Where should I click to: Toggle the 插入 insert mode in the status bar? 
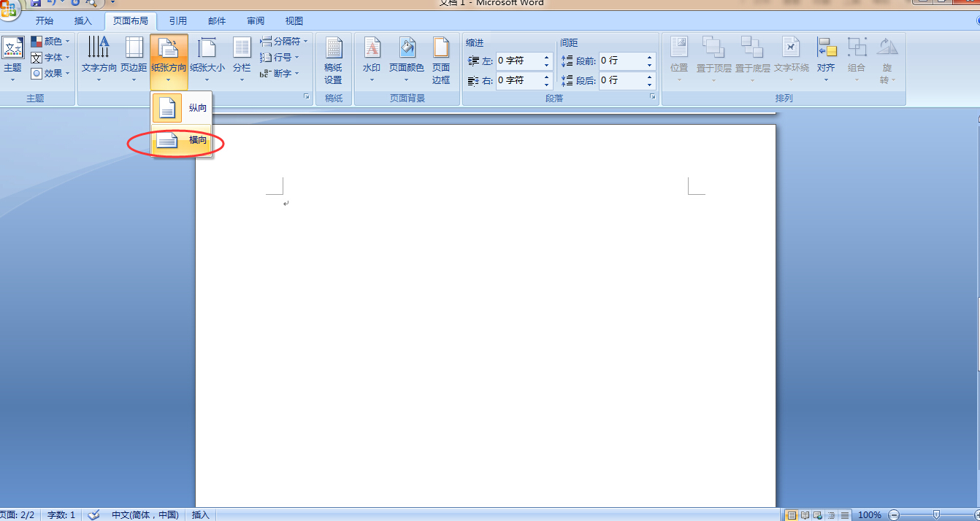pos(201,514)
